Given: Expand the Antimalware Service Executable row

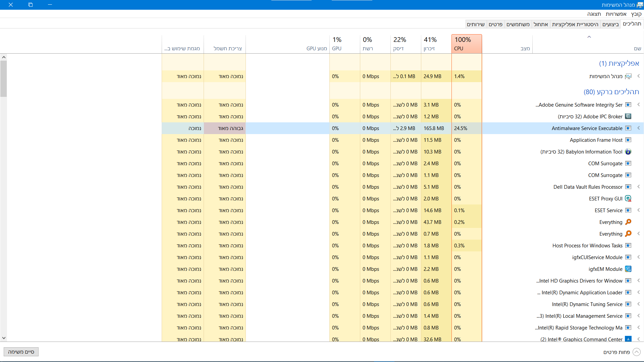Looking at the screenshot, I should (x=639, y=128).
